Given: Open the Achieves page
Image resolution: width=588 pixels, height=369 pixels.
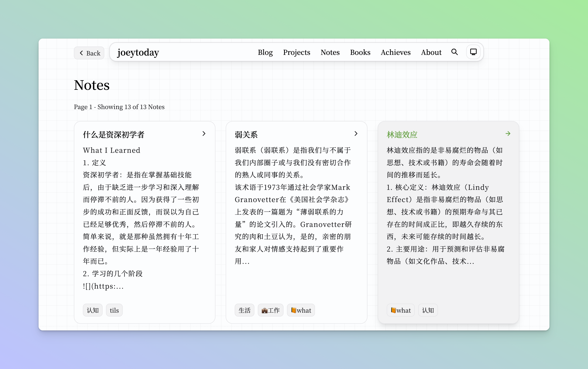Looking at the screenshot, I should click(x=395, y=52).
